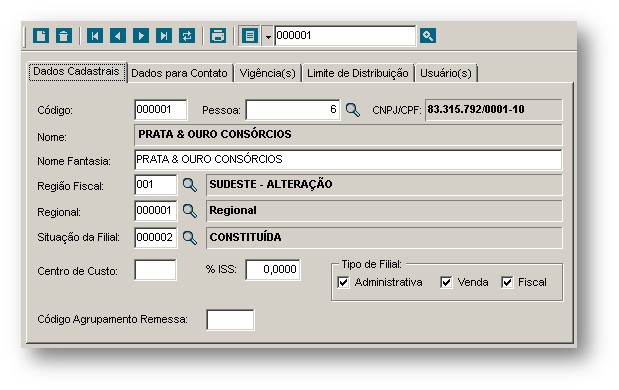Click the CNPJ/CPF value 83.315.792/0001-10
This screenshot has height=390, width=619.
476,109
